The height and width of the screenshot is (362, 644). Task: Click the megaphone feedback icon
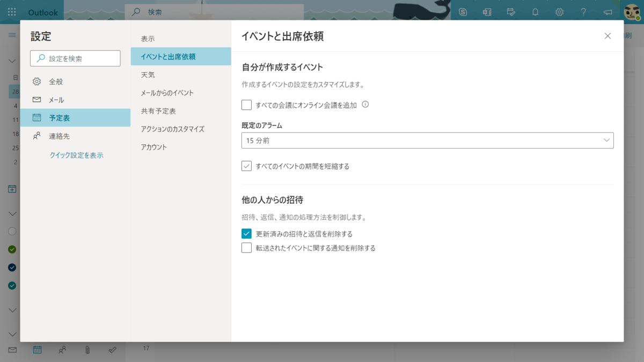[x=608, y=12]
